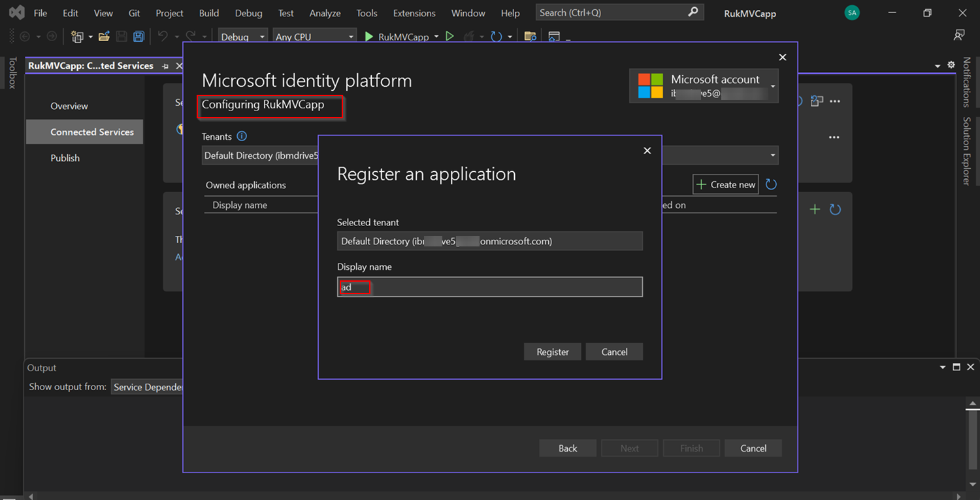This screenshot has height=500, width=980.
Task: Refresh the owned applications list
Action: pyautogui.click(x=771, y=184)
